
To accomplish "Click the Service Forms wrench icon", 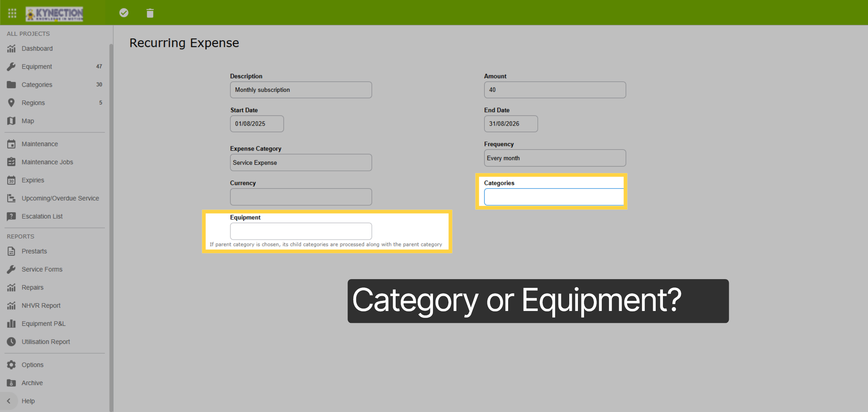I will [11, 269].
